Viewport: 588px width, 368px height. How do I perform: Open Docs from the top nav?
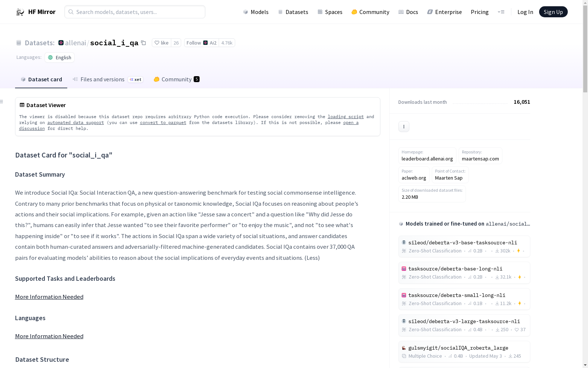tap(408, 12)
